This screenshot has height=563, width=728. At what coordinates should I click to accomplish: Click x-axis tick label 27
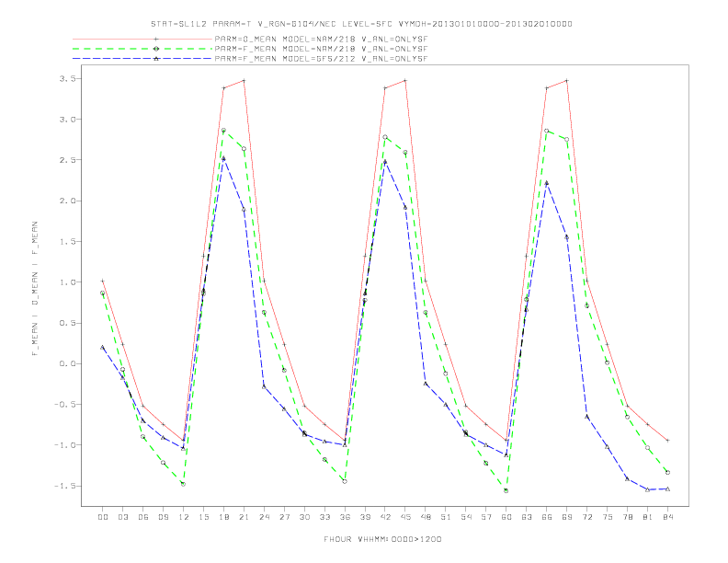point(284,517)
